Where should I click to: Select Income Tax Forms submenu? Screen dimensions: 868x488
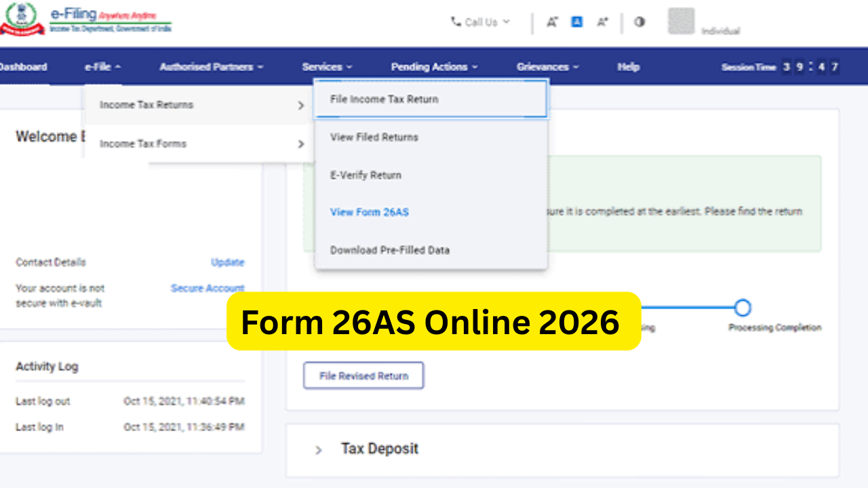pyautogui.click(x=199, y=144)
